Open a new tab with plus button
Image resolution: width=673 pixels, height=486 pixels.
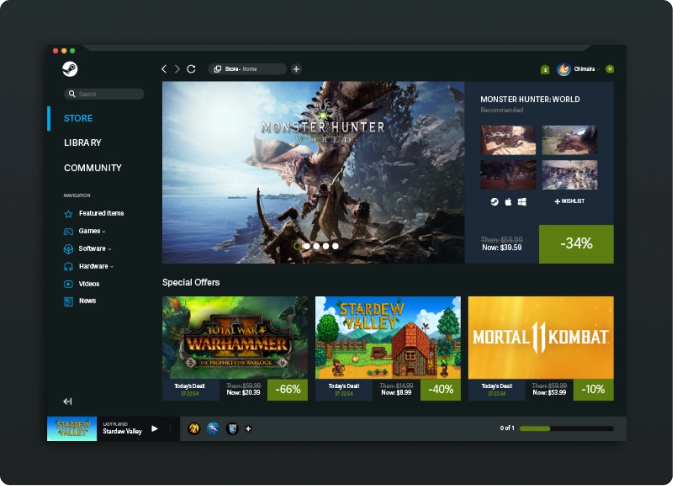point(296,69)
